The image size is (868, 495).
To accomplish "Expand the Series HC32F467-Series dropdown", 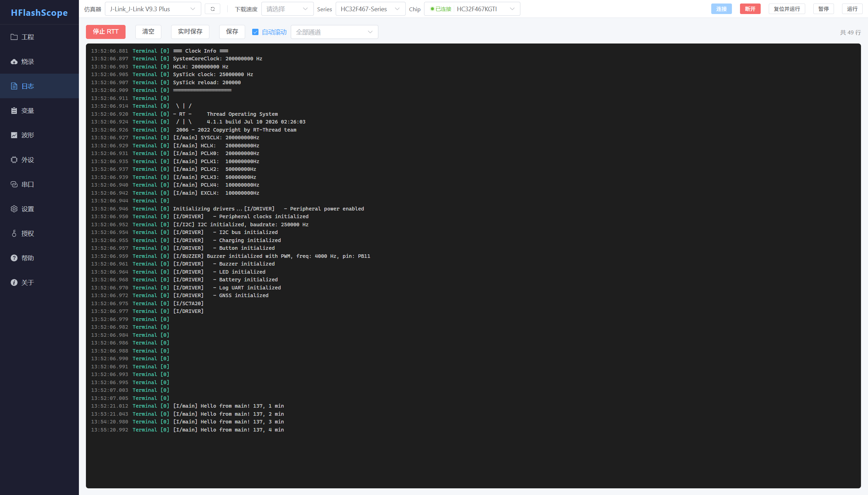I will pyautogui.click(x=370, y=9).
